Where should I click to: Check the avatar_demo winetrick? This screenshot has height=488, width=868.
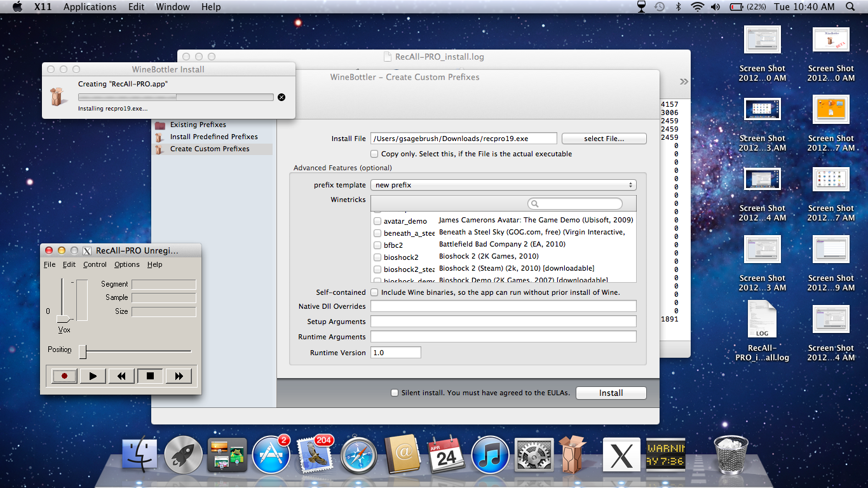click(377, 221)
